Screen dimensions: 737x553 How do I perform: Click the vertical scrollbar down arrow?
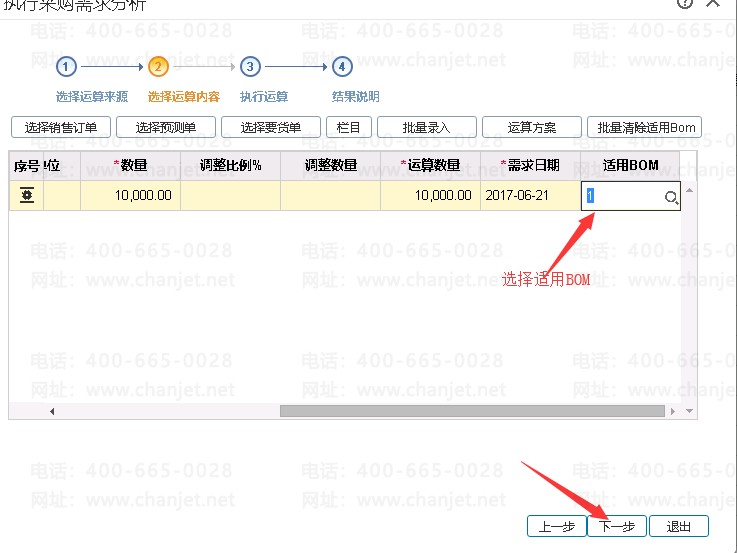tap(689, 411)
